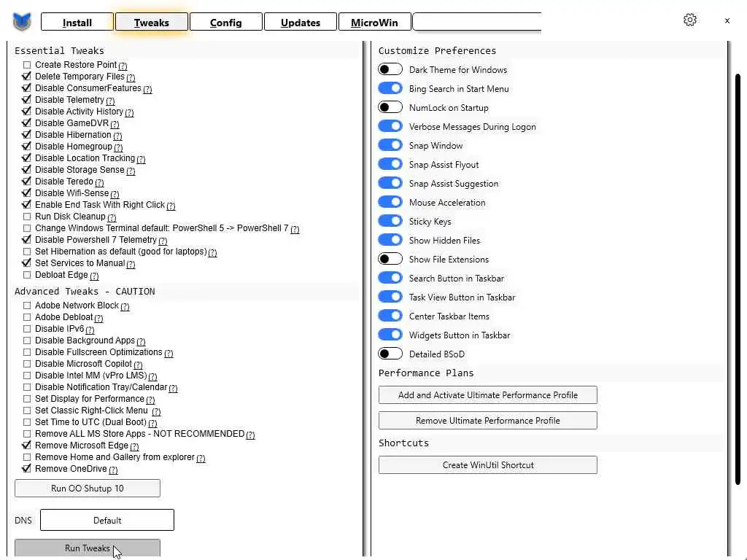Click the (?) beside Remove Microsoft Edge
The height and width of the screenshot is (560, 747).
(134, 447)
